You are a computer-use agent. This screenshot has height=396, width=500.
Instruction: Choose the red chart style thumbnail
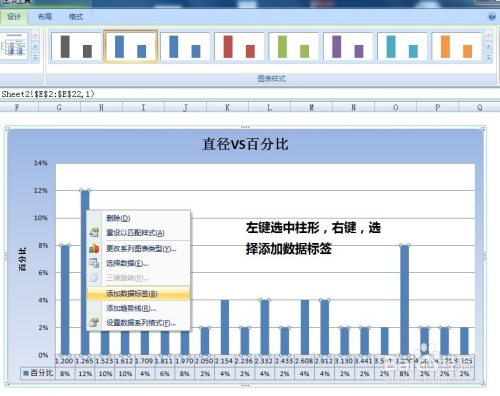tap(239, 47)
